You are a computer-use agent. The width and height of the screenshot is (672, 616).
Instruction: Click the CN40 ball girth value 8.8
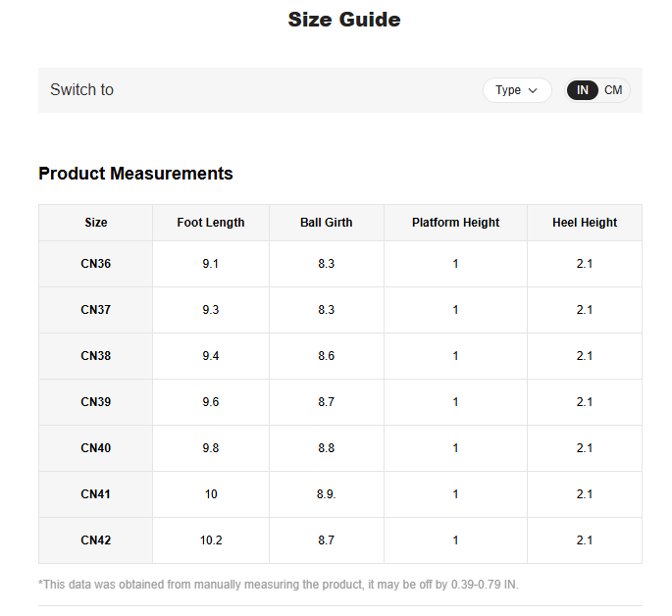pyautogui.click(x=326, y=448)
